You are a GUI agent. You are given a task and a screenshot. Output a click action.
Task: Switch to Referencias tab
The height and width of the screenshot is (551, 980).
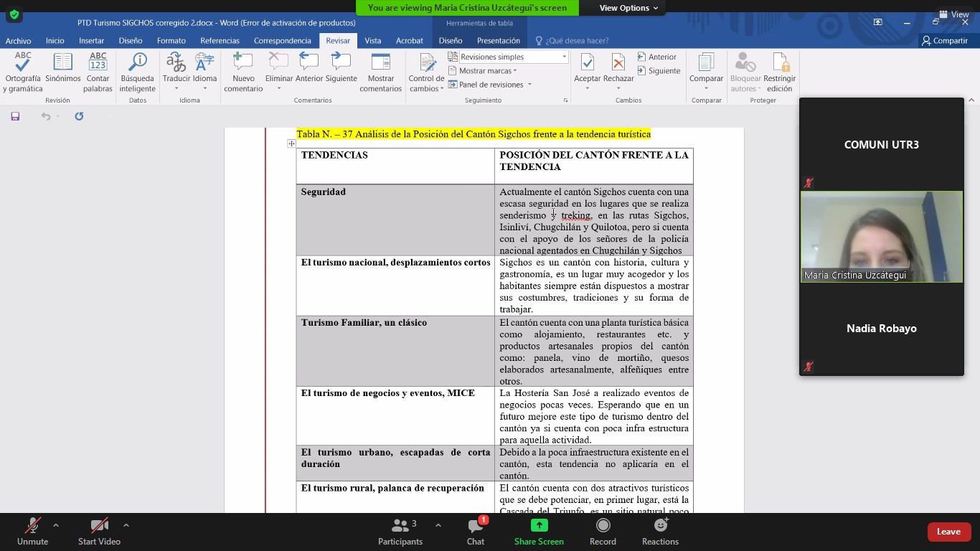click(x=220, y=41)
